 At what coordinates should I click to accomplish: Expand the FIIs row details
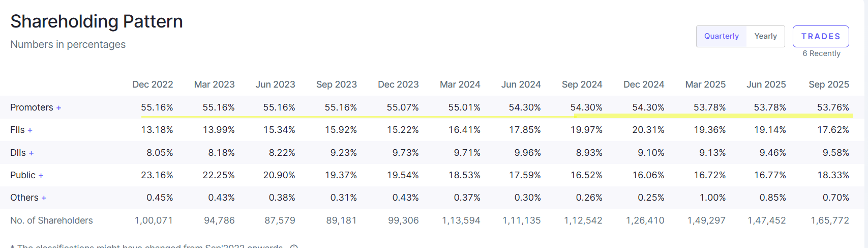[30, 130]
